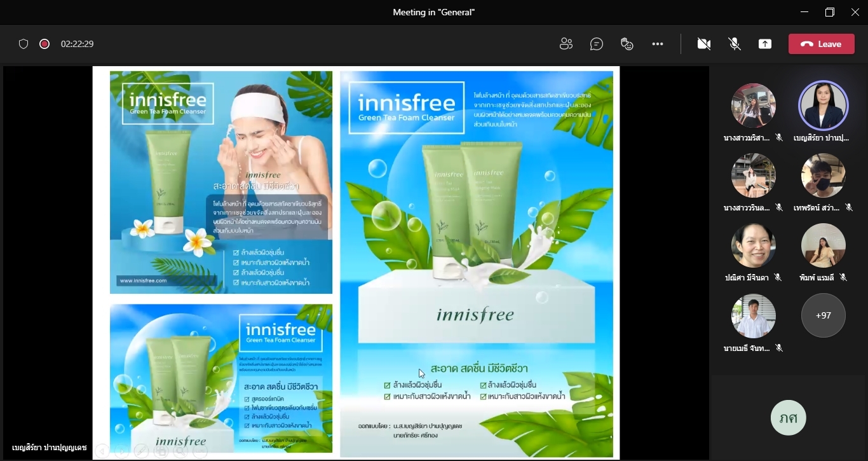
Task: Click the red recording indicator
Action: coord(44,44)
